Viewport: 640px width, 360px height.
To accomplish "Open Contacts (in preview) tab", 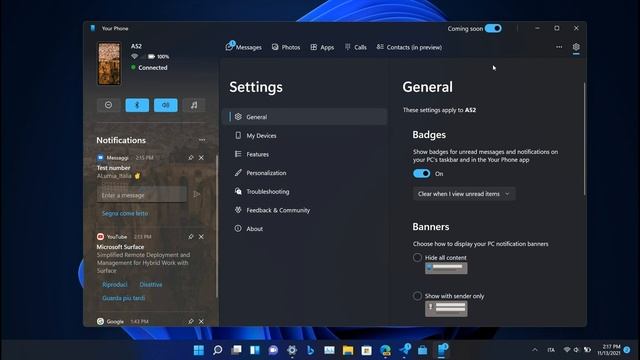I will click(x=409, y=47).
